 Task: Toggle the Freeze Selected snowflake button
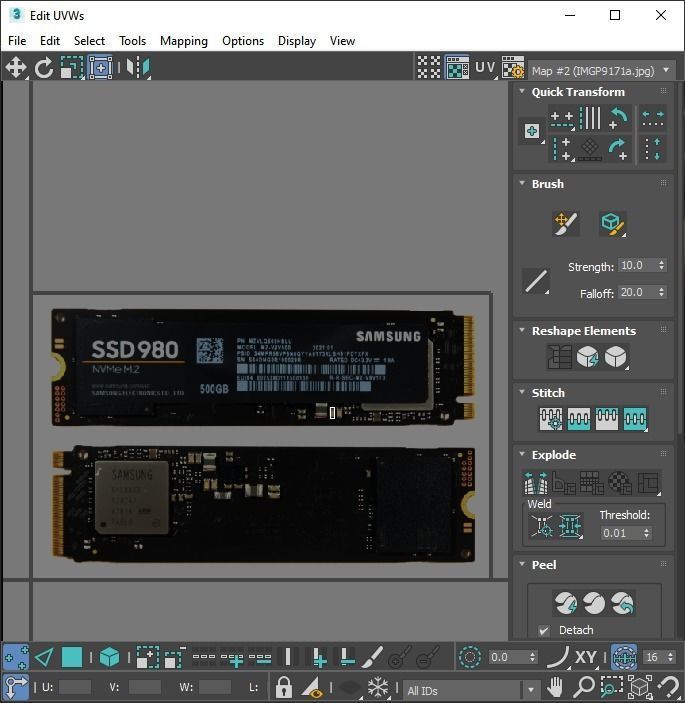click(x=378, y=687)
